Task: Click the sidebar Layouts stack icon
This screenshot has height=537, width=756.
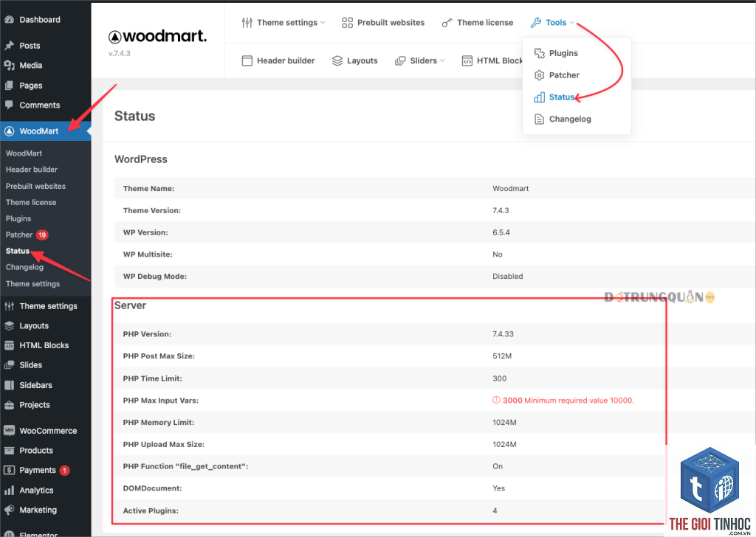Action: (9, 325)
